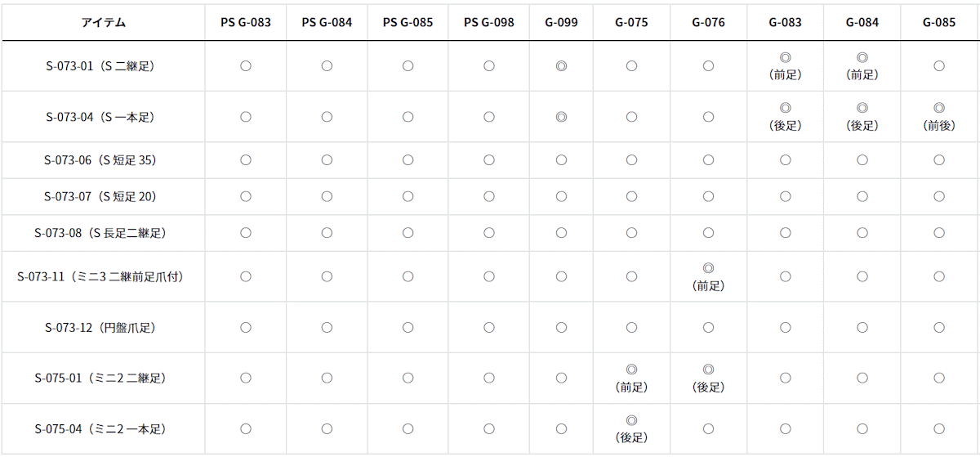
Task: Click the double circle for S-075-04 under G-075
Action: click(x=631, y=420)
